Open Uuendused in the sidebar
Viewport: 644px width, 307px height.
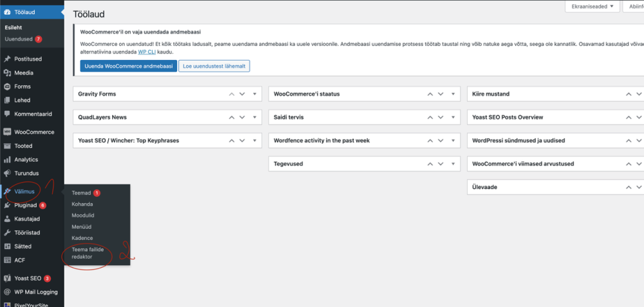(x=18, y=39)
